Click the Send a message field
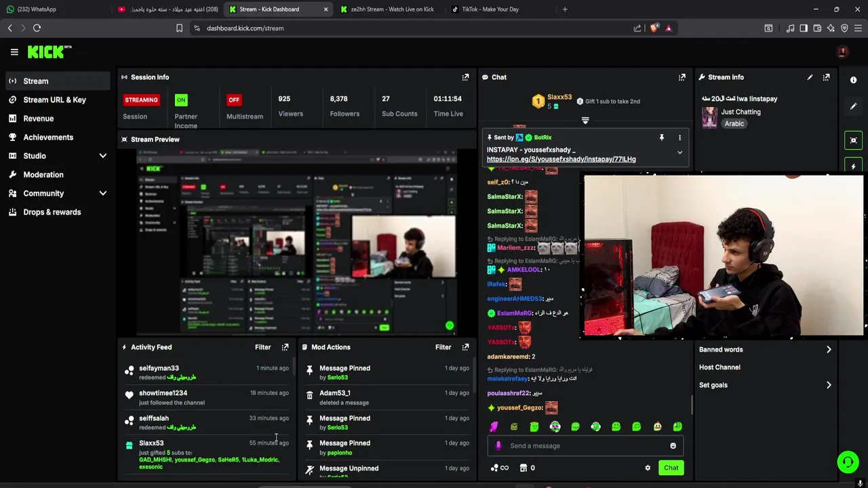Viewport: 868px width, 488px height. (x=585, y=446)
